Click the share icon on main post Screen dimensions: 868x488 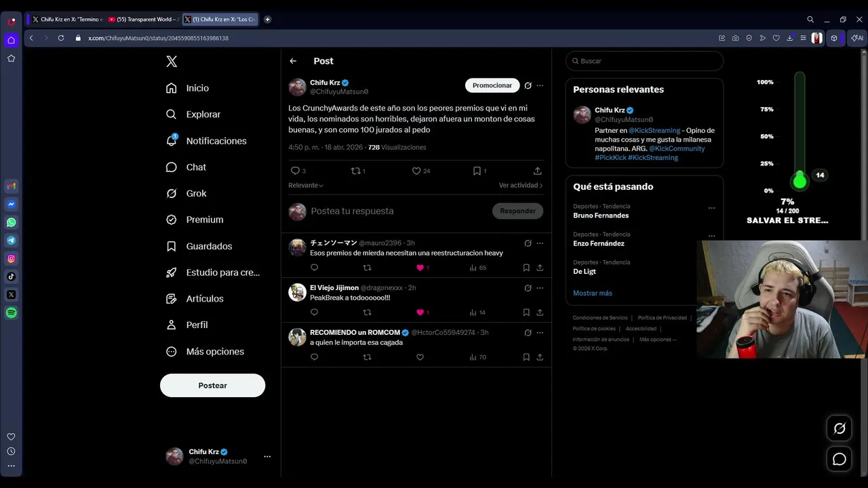pyautogui.click(x=537, y=171)
